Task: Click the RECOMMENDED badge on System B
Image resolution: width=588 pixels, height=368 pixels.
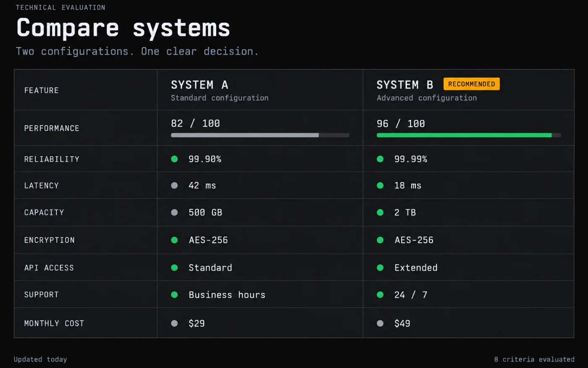Action: (472, 84)
